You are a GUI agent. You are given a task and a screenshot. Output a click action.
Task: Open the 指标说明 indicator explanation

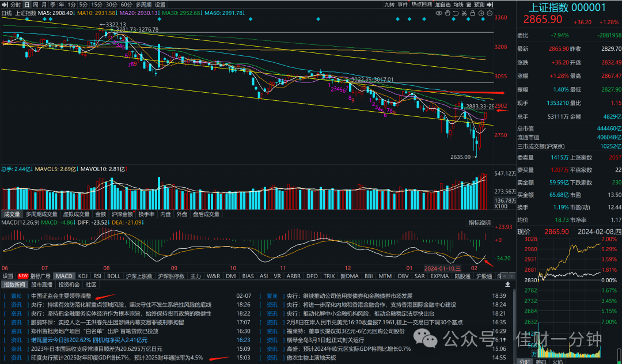pyautogui.click(x=480, y=223)
